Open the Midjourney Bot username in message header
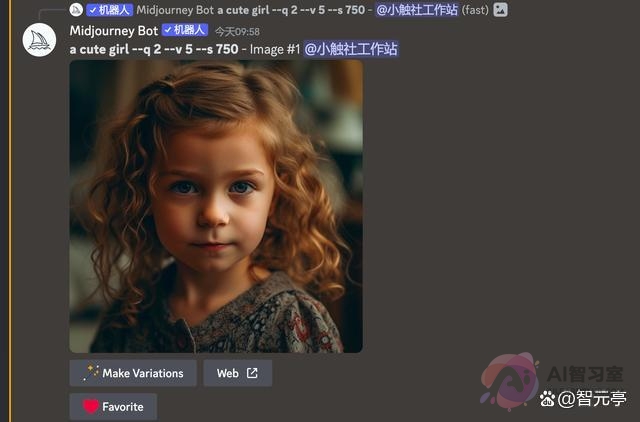This screenshot has width=640, height=422. [113, 30]
